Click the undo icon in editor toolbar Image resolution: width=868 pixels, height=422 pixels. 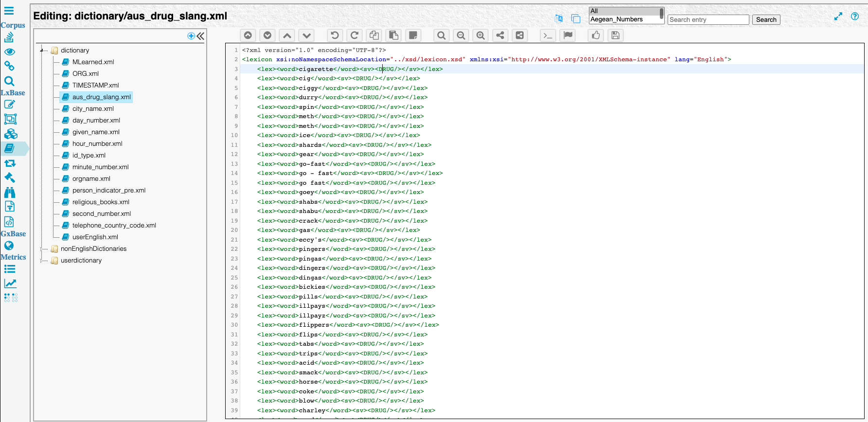335,35
